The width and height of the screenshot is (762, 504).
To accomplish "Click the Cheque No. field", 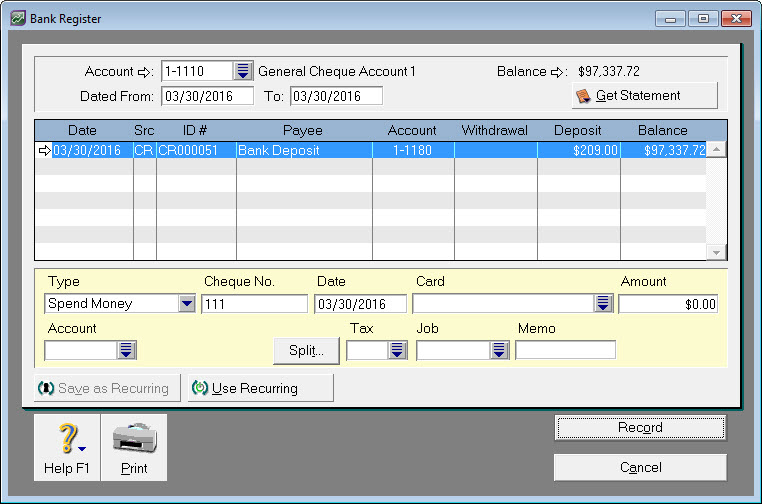I will 255,304.
